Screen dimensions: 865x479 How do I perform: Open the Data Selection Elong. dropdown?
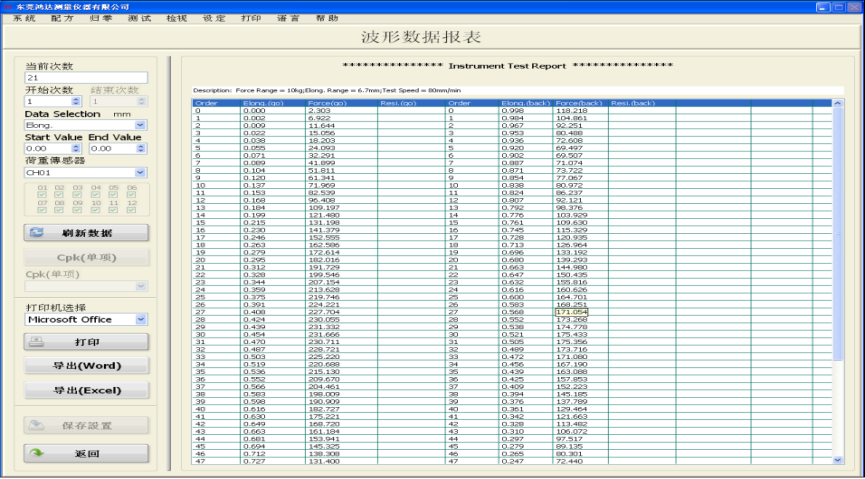click(x=140, y=125)
